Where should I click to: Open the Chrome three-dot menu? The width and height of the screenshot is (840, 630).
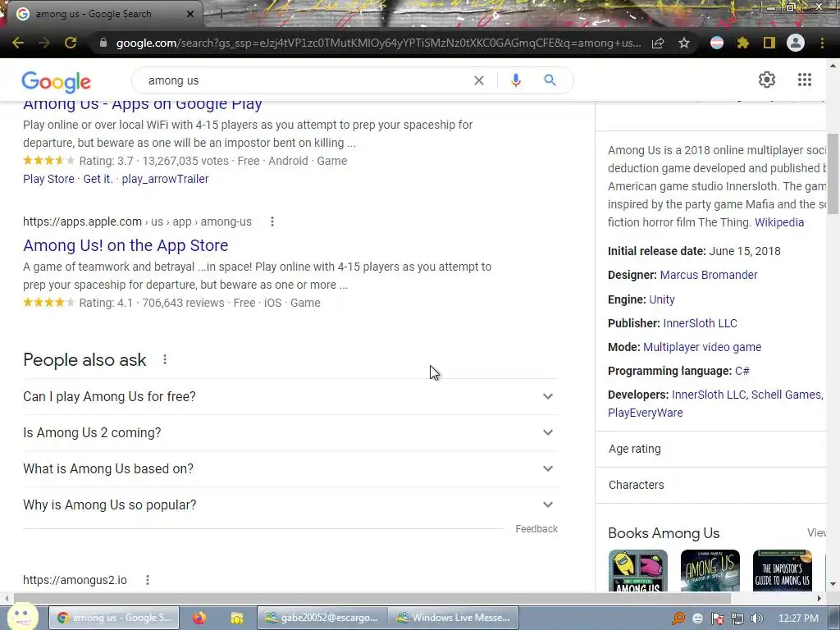coord(822,43)
